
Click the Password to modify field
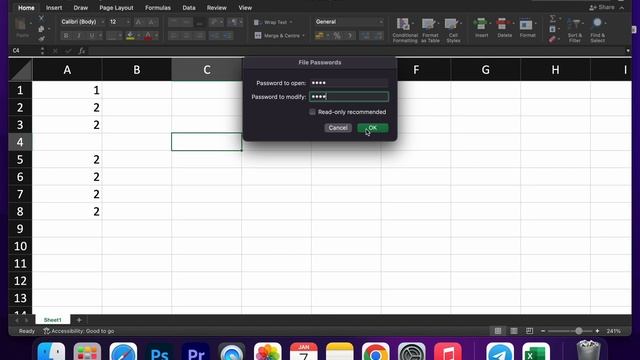coord(349,97)
